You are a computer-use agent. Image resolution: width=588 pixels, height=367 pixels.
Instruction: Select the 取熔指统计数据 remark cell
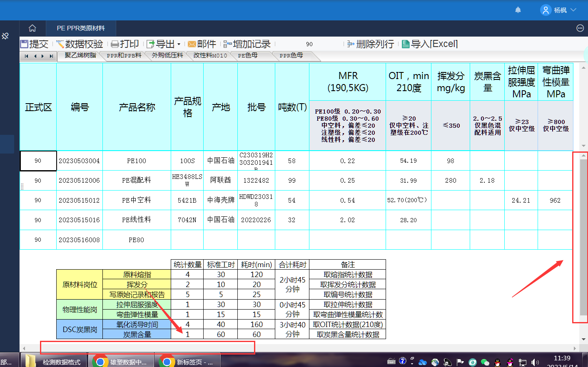348,274
